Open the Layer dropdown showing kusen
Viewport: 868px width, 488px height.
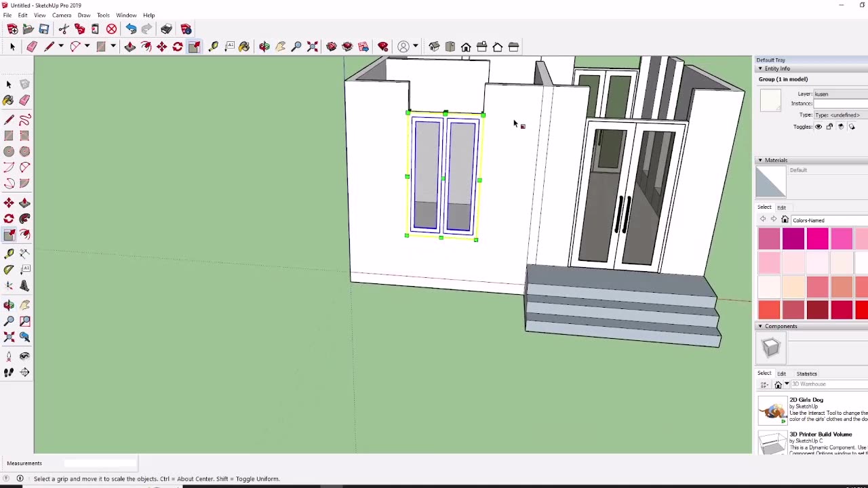tap(841, 94)
